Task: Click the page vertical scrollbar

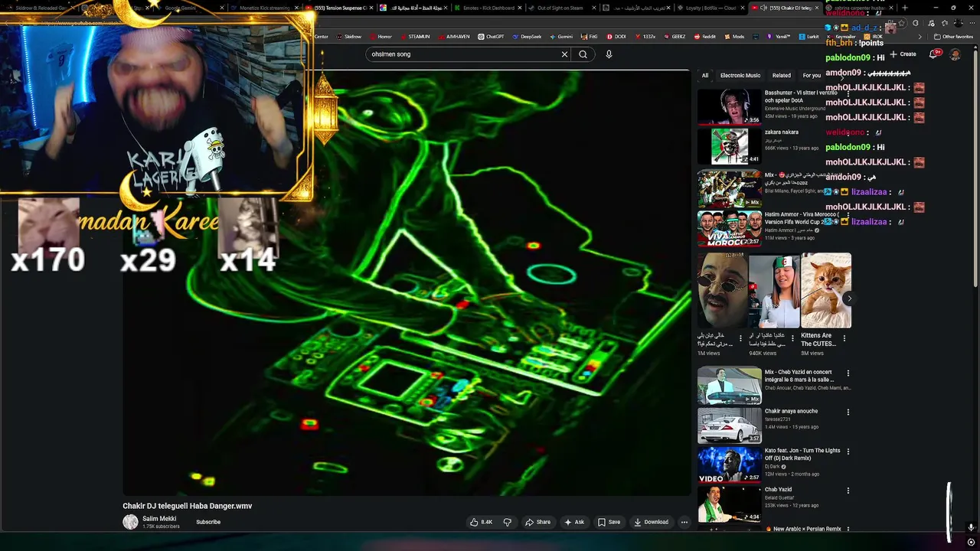Action: (975, 168)
